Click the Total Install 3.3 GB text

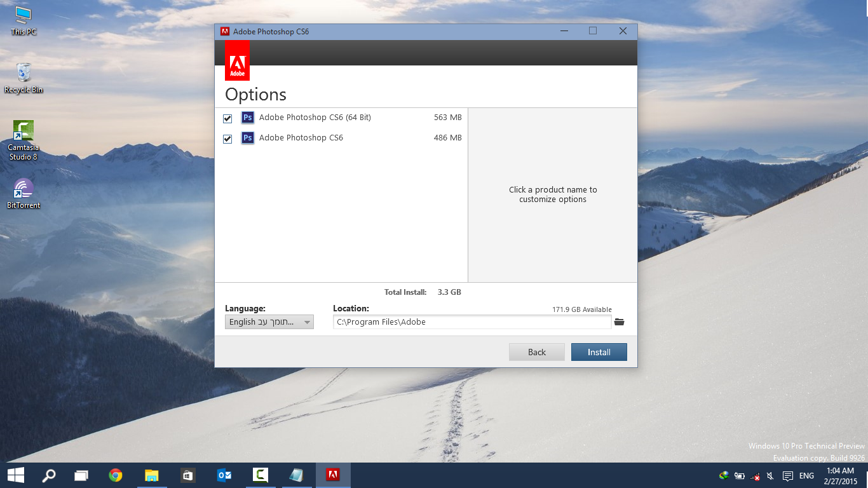tap(423, 292)
